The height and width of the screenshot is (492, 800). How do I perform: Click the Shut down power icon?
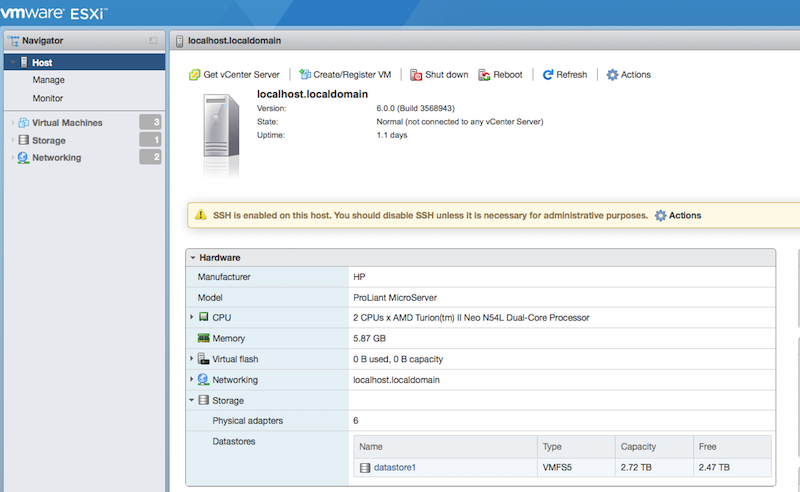[416, 75]
